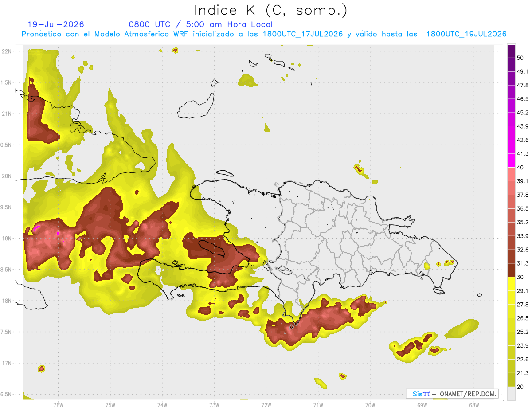Click the "Indice K (C, somb.)" title
Screen dimensions: 532x411
pos(270,10)
